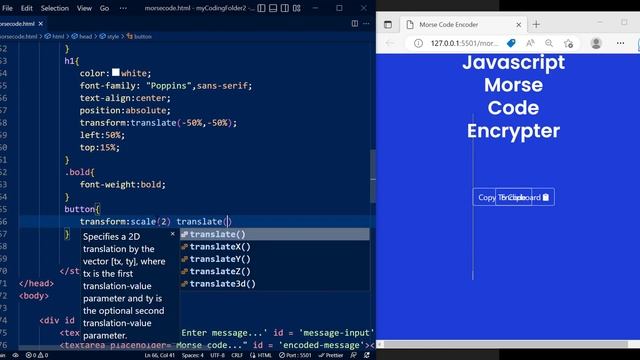Click white color swatch in CSS

[x=116, y=72]
